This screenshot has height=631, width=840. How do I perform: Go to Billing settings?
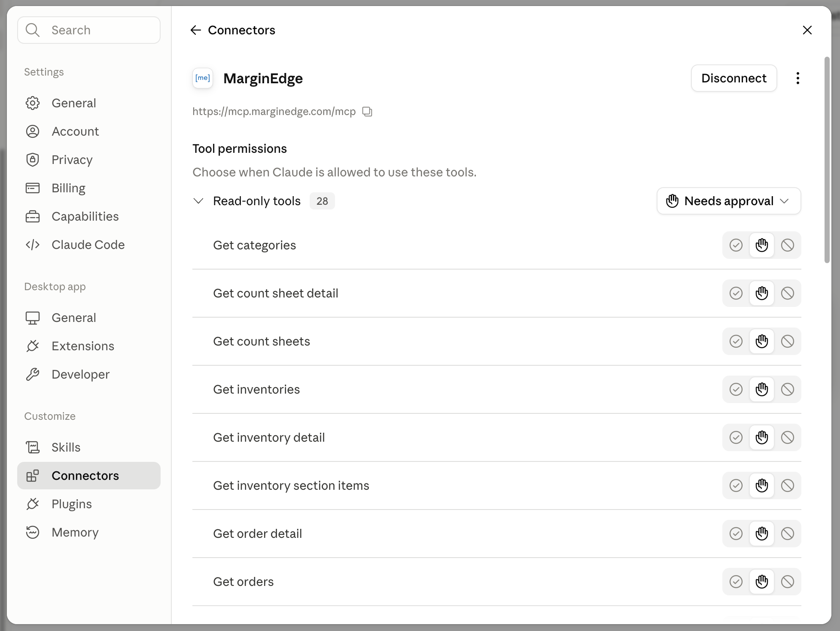tap(89, 188)
